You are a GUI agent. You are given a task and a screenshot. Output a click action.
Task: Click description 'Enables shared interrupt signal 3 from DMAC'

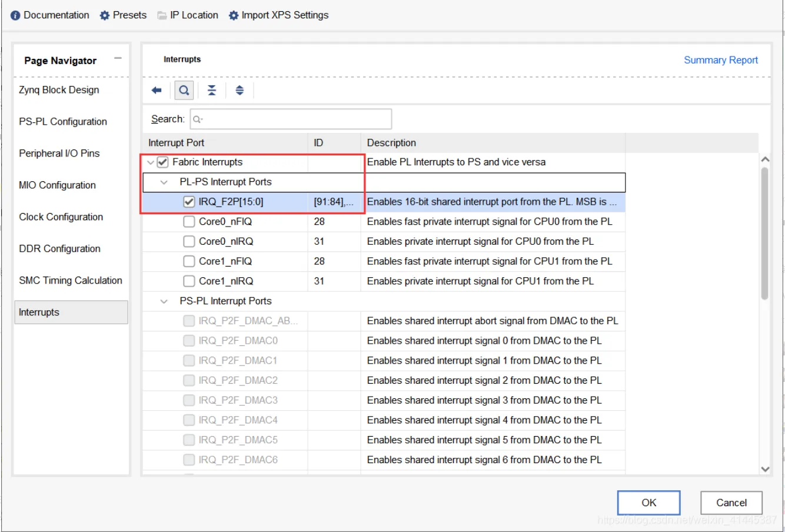(484, 400)
